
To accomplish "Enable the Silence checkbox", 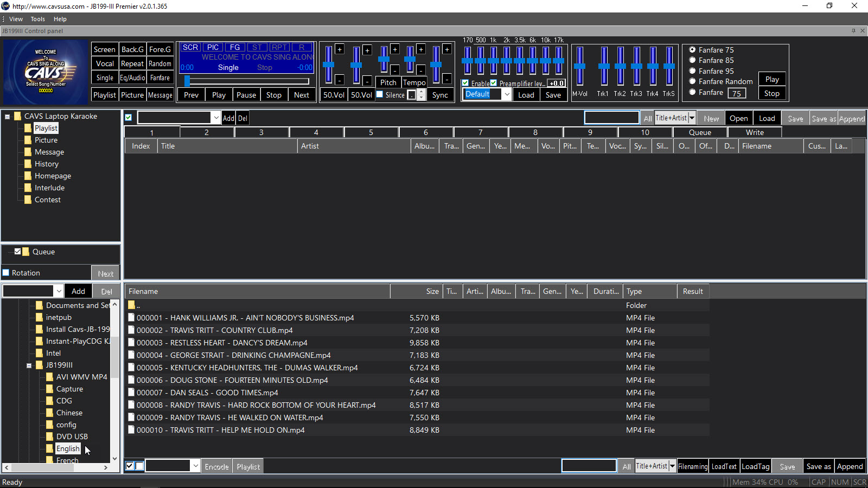I will [380, 94].
